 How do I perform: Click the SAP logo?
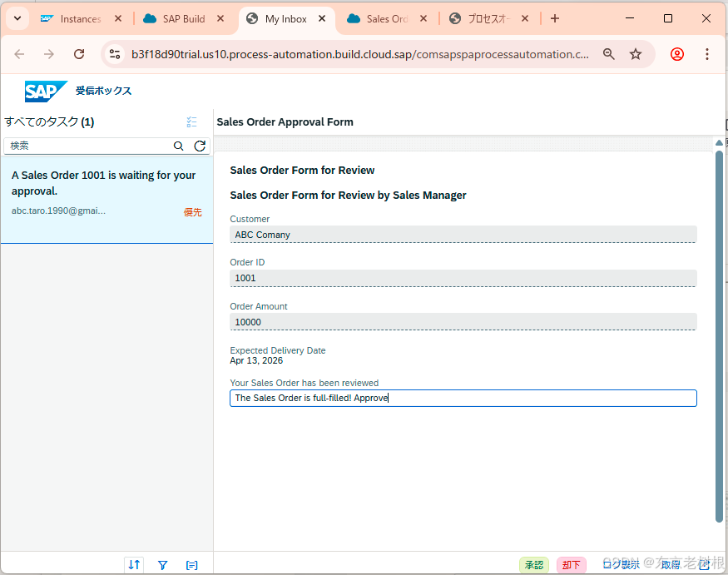click(x=46, y=91)
